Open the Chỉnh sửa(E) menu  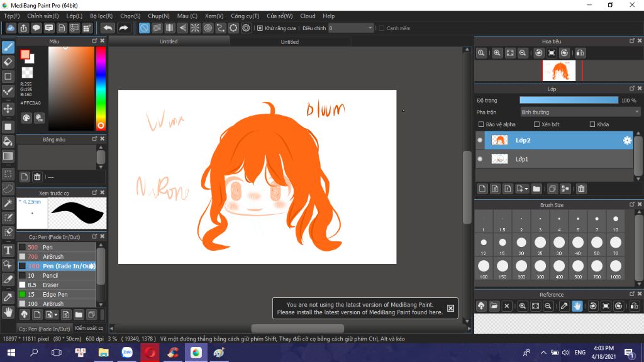(x=43, y=16)
